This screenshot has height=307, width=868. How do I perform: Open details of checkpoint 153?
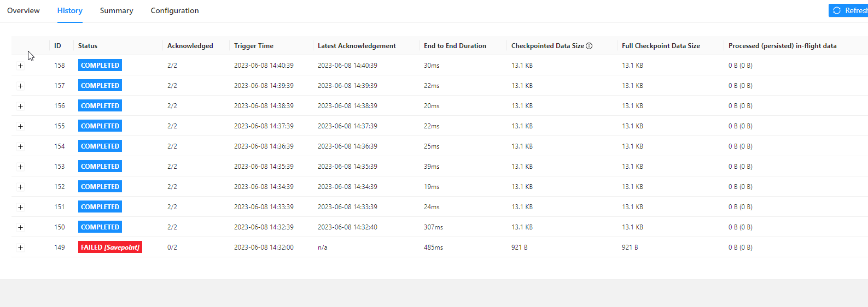[20, 167]
